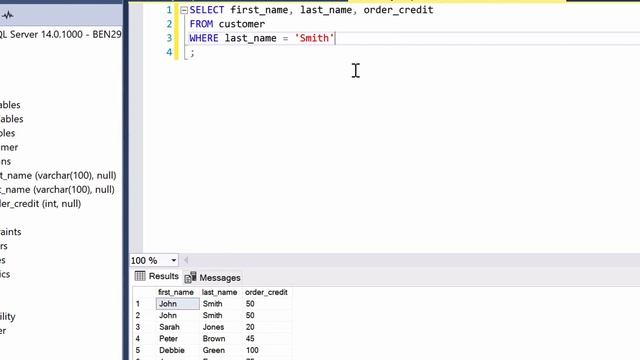Switch to the Results tab

[x=157, y=276]
